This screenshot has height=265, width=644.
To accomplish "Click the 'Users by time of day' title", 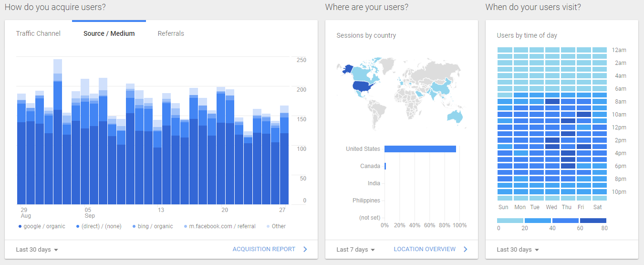I will [527, 35].
